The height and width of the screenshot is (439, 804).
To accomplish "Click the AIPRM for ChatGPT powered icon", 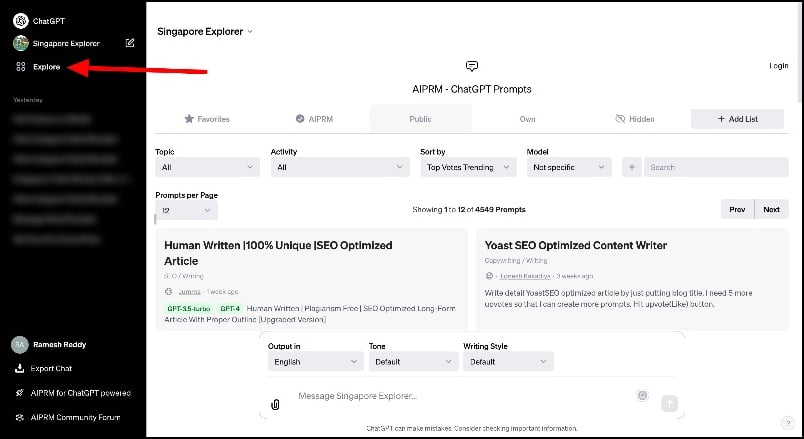I will click(19, 393).
